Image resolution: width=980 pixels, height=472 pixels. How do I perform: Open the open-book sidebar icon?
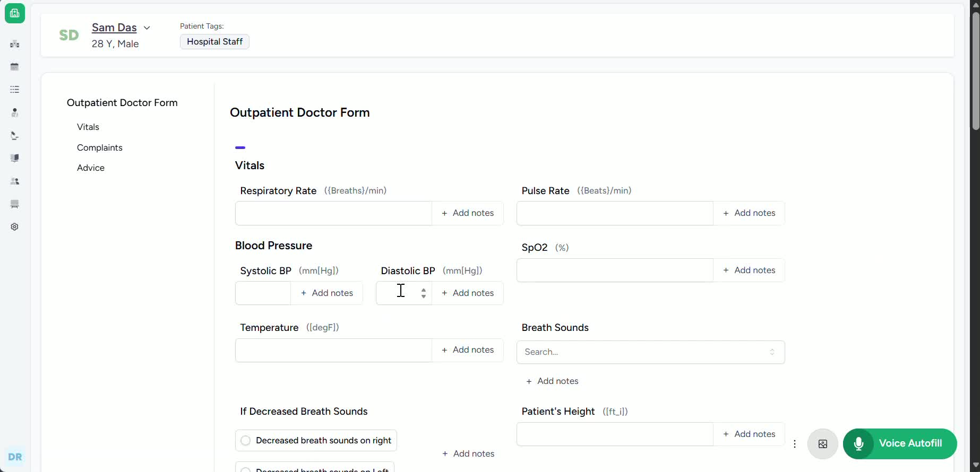(x=15, y=158)
